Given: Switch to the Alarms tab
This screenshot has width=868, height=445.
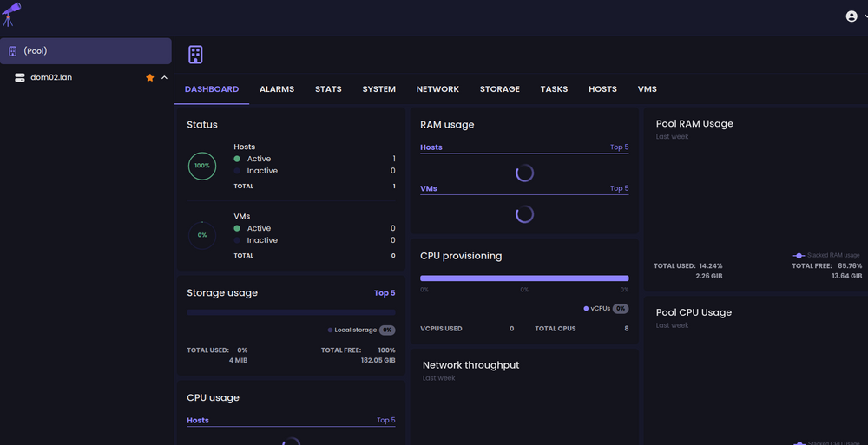Looking at the screenshot, I should [277, 89].
